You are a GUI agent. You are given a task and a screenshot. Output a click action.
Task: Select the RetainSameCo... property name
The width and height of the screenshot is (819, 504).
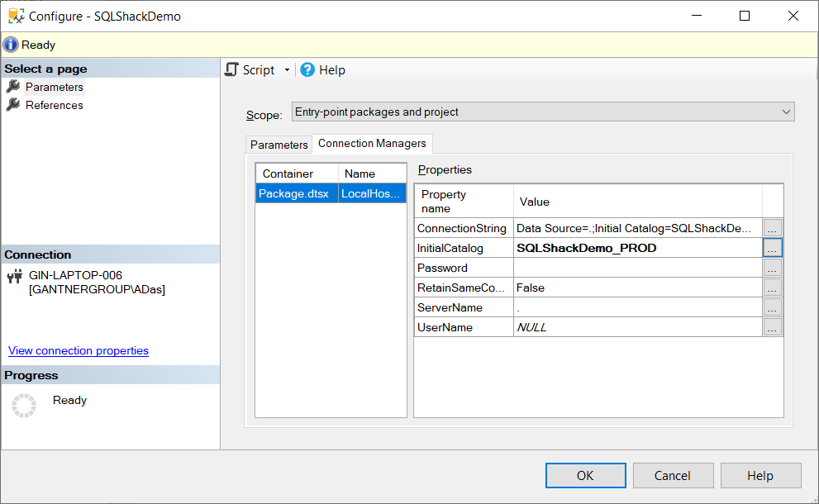(x=464, y=288)
